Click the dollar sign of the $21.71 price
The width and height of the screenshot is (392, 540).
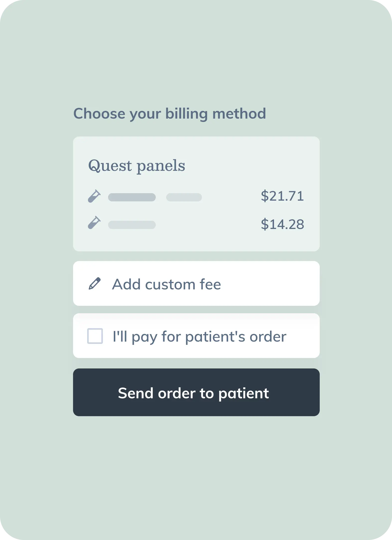tap(265, 196)
